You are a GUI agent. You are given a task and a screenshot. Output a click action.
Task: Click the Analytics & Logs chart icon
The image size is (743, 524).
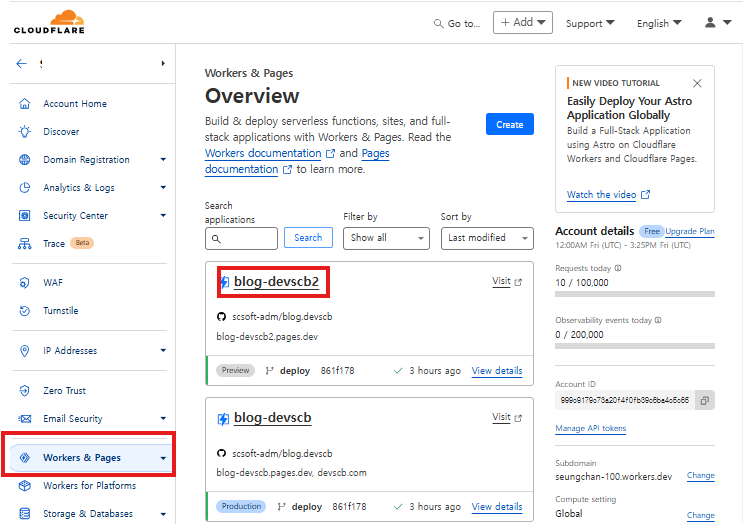(25, 188)
